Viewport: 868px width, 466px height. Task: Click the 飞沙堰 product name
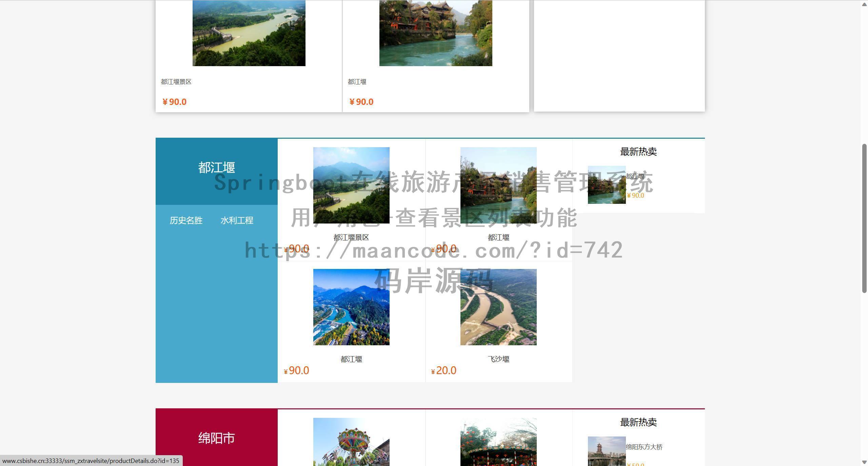(x=498, y=359)
